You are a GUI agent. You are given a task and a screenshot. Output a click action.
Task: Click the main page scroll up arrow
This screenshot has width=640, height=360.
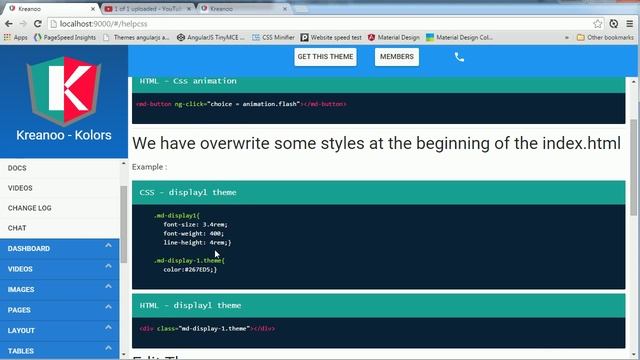pos(633,82)
